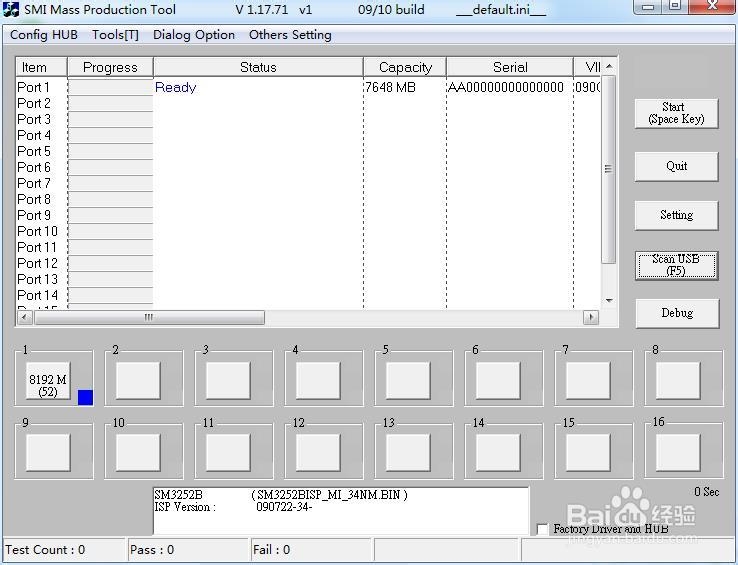
Task: Select empty slot 14 button
Action: (498, 453)
